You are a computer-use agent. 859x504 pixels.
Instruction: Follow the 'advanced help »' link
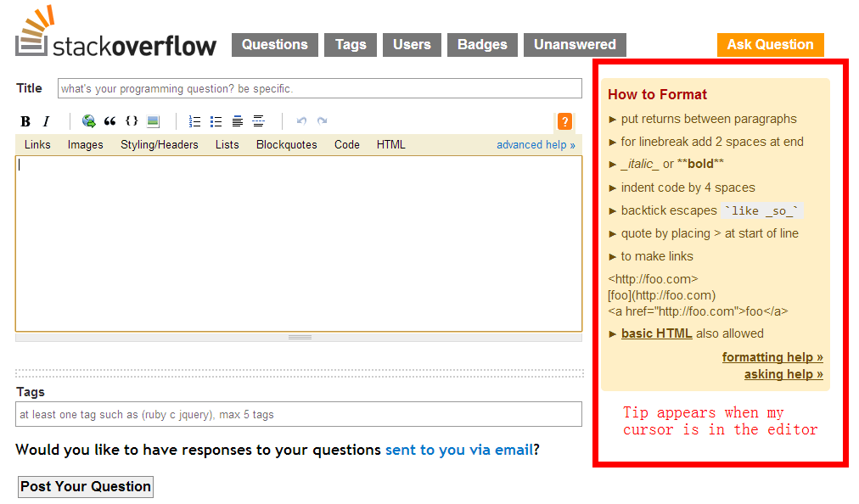pos(536,145)
